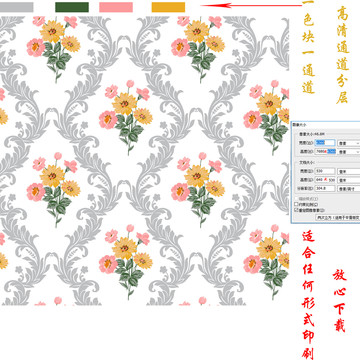The width and height of the screenshot is (360, 360).
Task: Open the resample method dropdown at dialog bottom
Action: (x=338, y=217)
